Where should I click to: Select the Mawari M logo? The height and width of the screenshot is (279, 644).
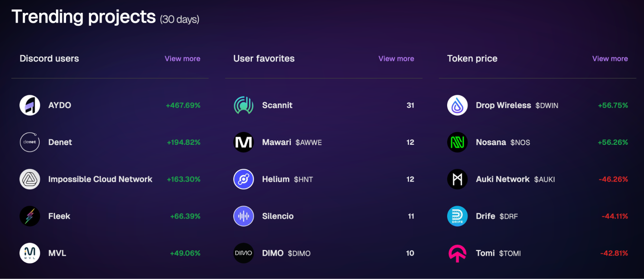(244, 142)
